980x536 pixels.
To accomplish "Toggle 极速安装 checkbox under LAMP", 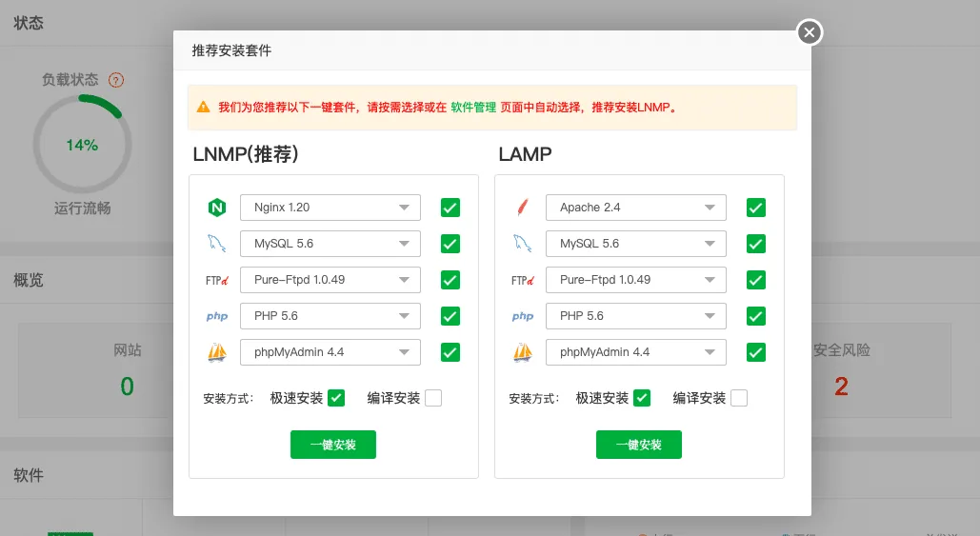I will coord(642,398).
